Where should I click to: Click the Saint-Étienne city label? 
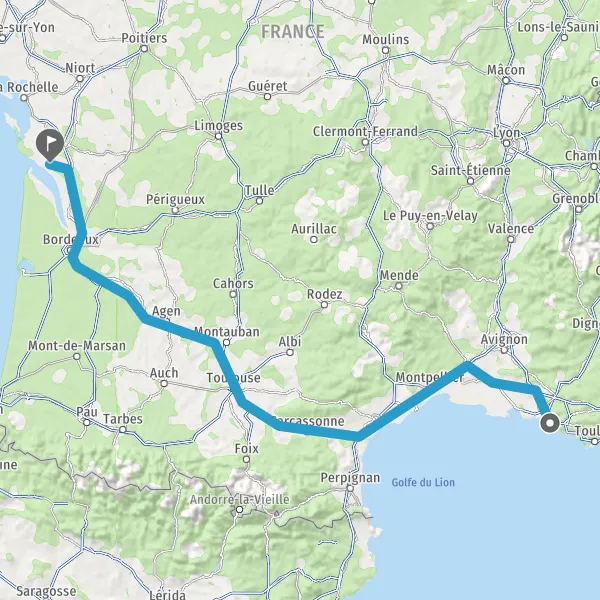[x=470, y=170]
